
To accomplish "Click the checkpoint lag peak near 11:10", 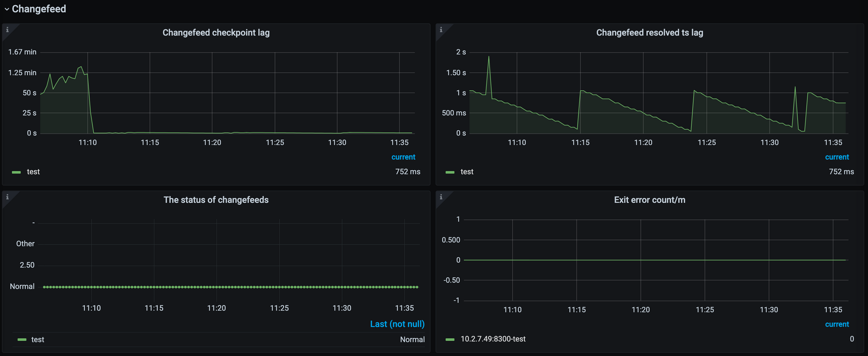I will pos(81,67).
